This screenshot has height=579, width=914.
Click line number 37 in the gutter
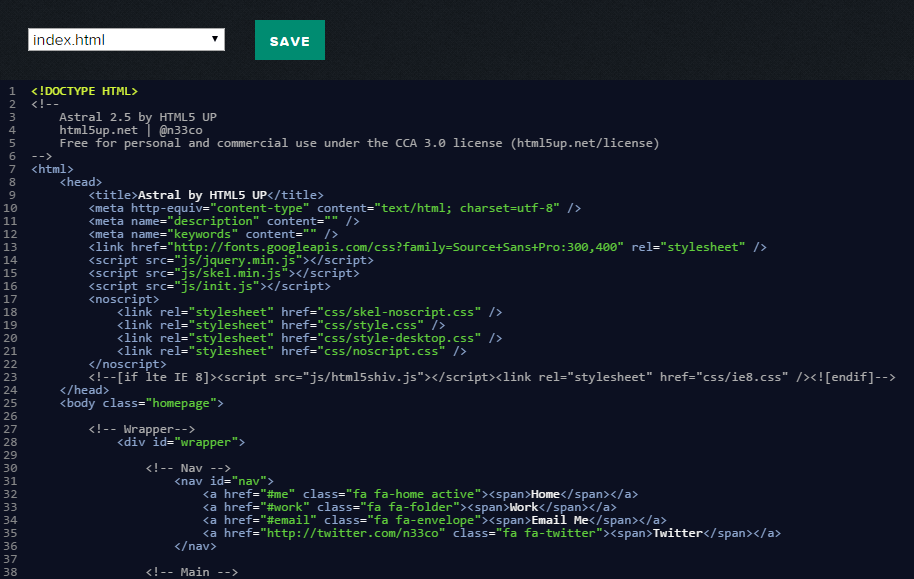(x=10, y=559)
